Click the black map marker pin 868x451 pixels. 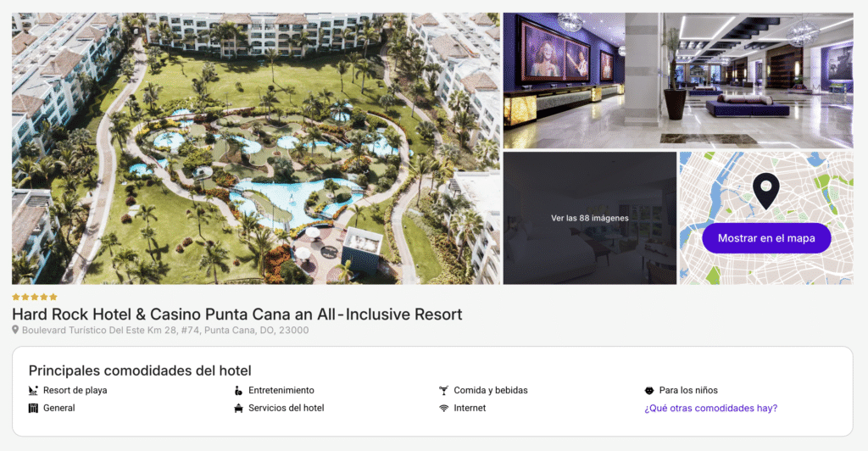(x=765, y=191)
